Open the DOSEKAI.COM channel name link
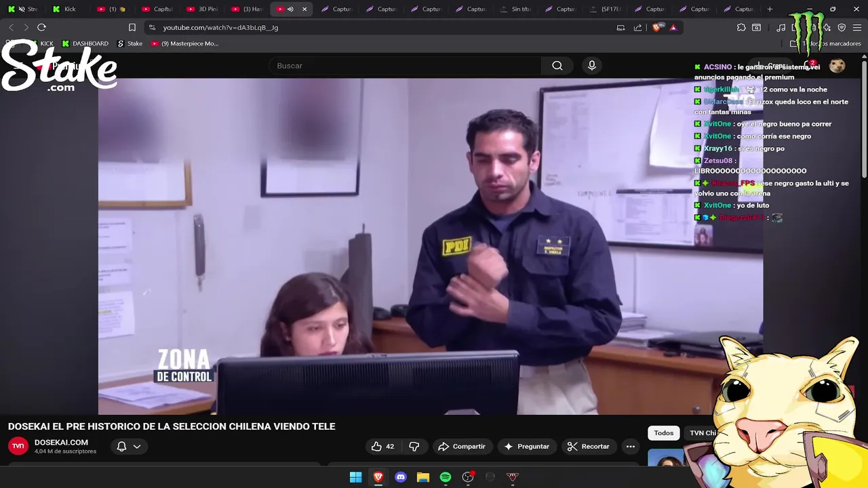The height and width of the screenshot is (488, 868). point(61,443)
